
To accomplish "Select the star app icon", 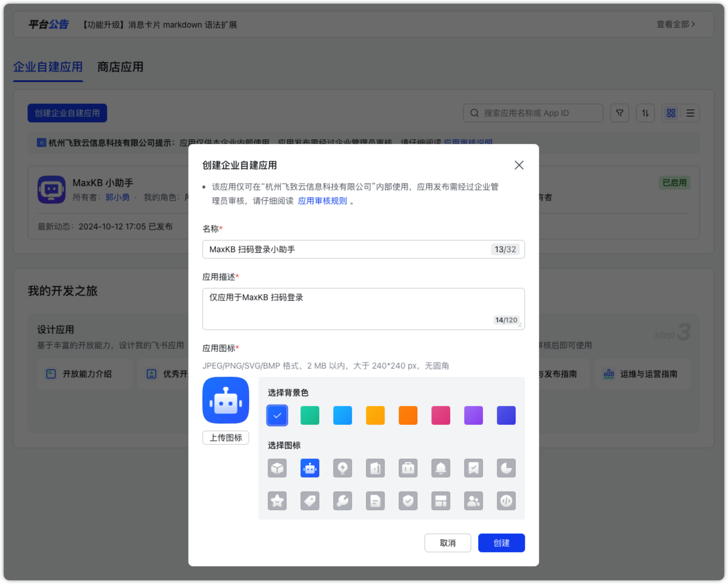I will (277, 501).
